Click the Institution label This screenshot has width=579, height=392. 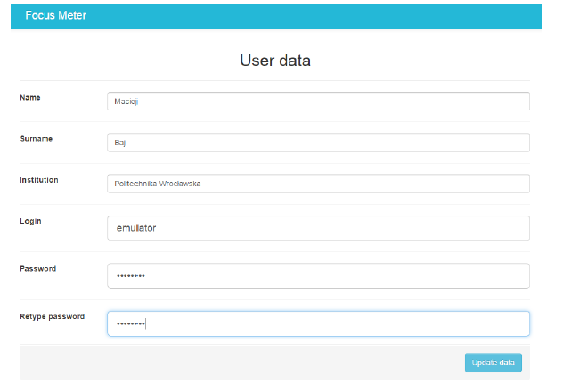click(x=39, y=180)
